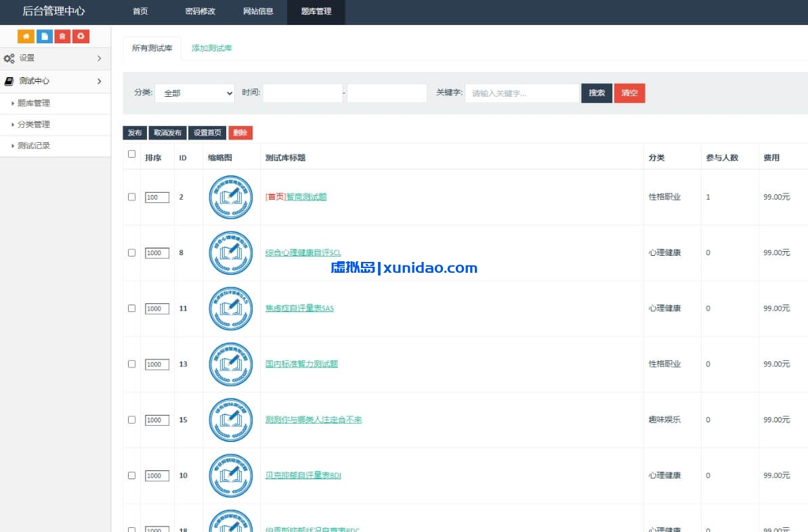The width and height of the screenshot is (808, 532).
Task: Open the 分类 category dropdown
Action: pos(194,93)
